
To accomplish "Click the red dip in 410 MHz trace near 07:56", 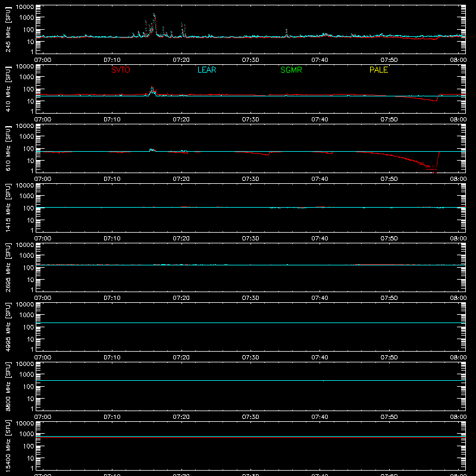I will click(435, 100).
